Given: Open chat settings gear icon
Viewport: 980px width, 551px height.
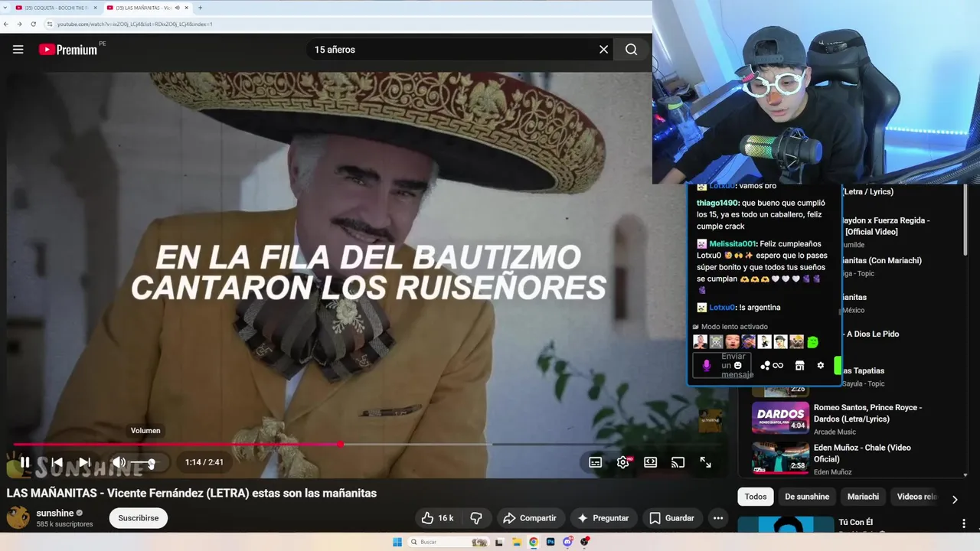Looking at the screenshot, I should coord(821,365).
